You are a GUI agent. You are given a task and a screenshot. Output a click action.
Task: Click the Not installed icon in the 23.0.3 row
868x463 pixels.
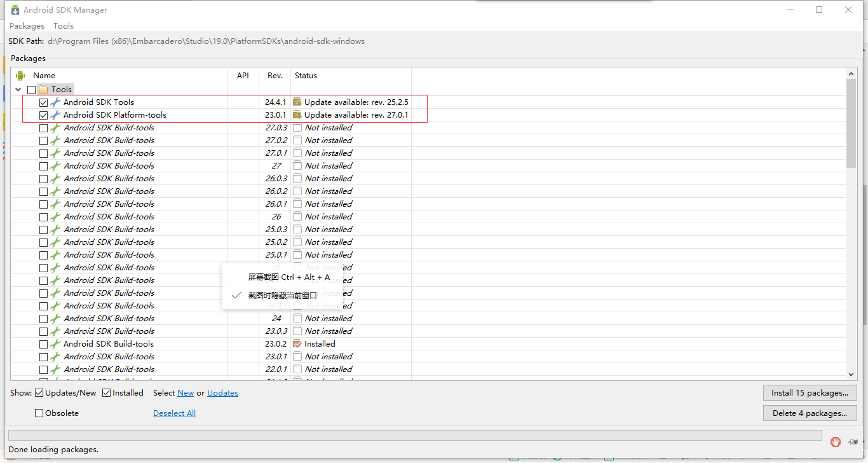pyautogui.click(x=297, y=331)
